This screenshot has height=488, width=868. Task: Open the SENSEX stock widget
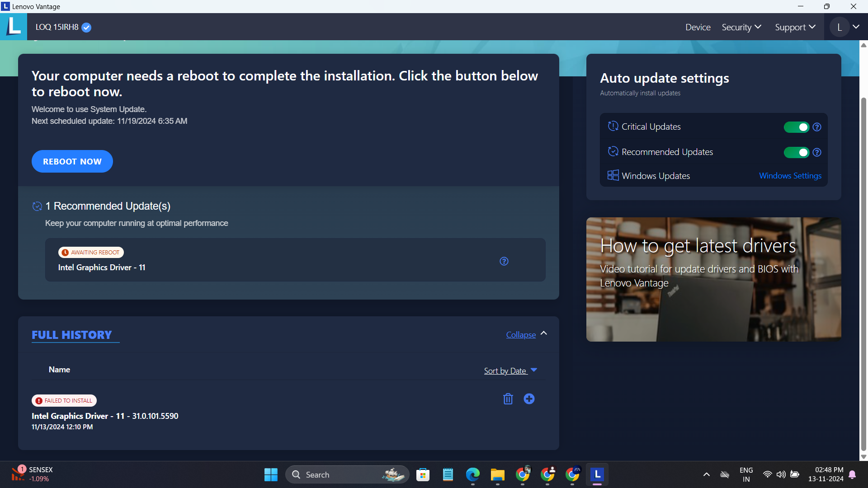(x=32, y=474)
